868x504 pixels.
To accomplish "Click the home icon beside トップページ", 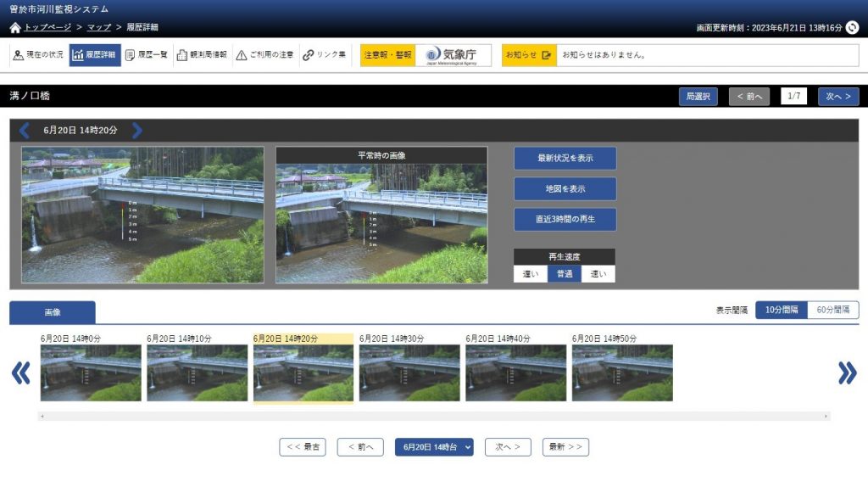I will [x=15, y=28].
